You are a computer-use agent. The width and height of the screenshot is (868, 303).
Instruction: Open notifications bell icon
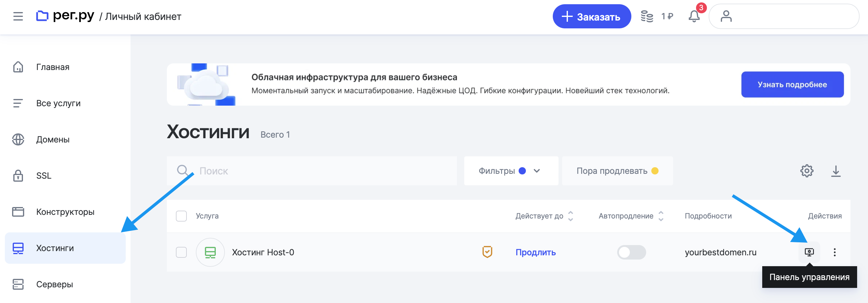[x=694, y=16]
